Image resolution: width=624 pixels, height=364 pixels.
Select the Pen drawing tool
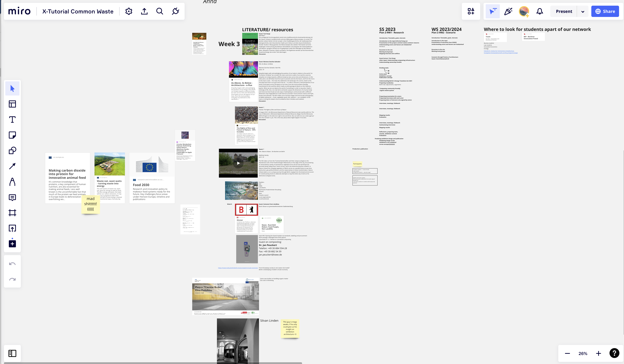12,182
